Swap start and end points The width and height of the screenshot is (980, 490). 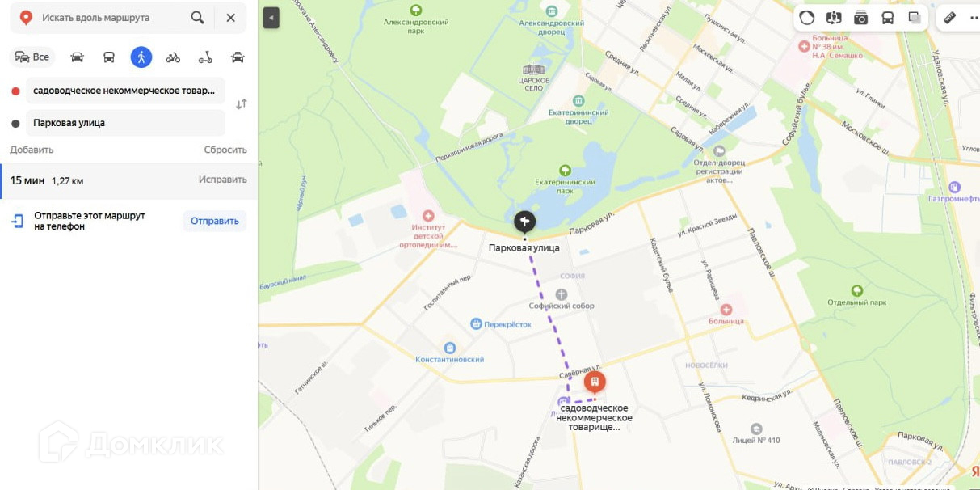(242, 104)
